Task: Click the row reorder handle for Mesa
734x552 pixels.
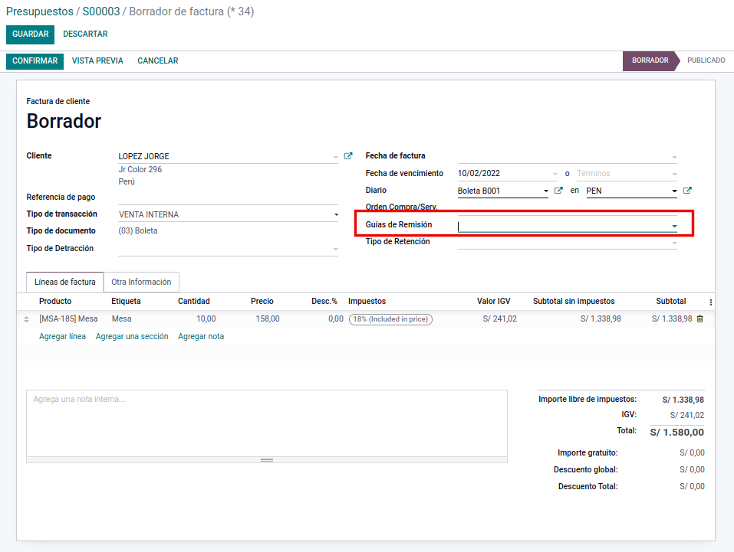Action: pos(26,319)
